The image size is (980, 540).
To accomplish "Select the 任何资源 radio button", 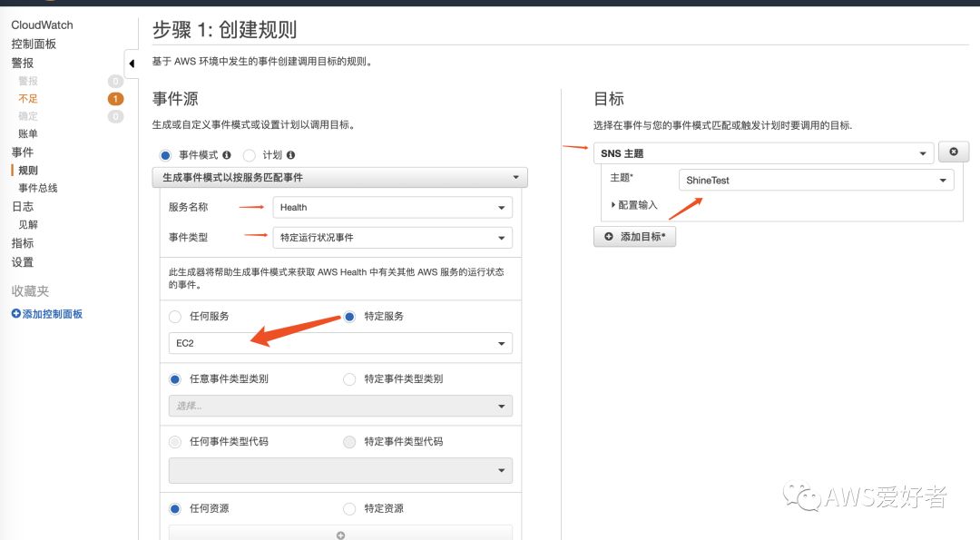I will pos(175,509).
